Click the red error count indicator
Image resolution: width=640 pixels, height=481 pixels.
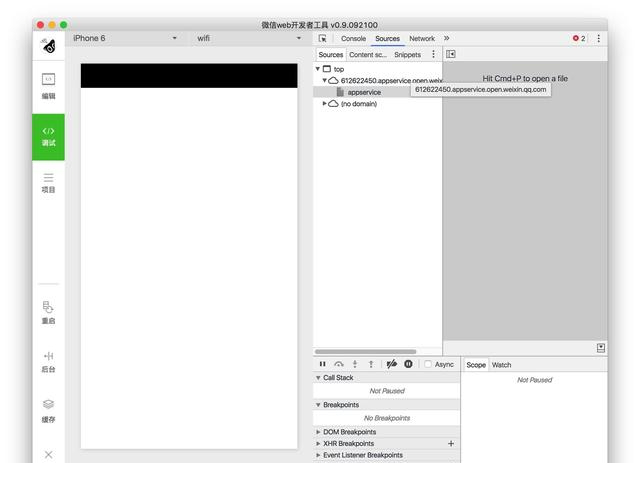pos(579,38)
